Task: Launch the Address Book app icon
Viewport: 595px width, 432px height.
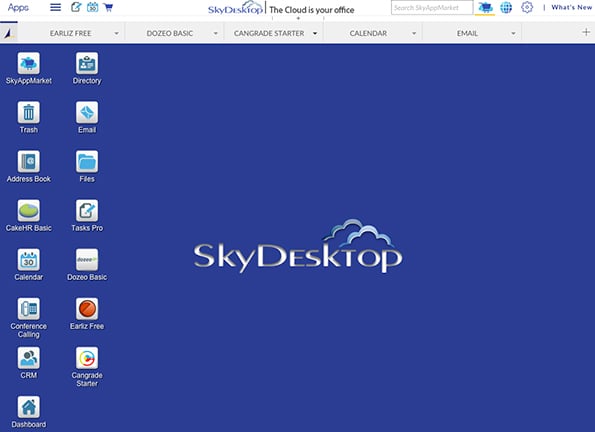Action: (28, 161)
